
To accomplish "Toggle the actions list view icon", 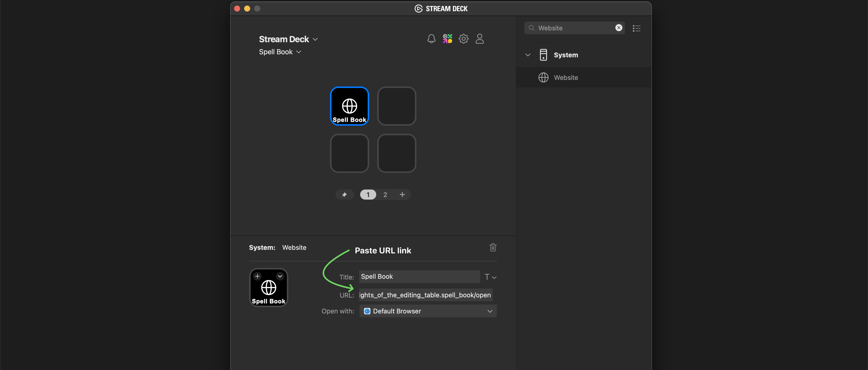I will pyautogui.click(x=636, y=28).
